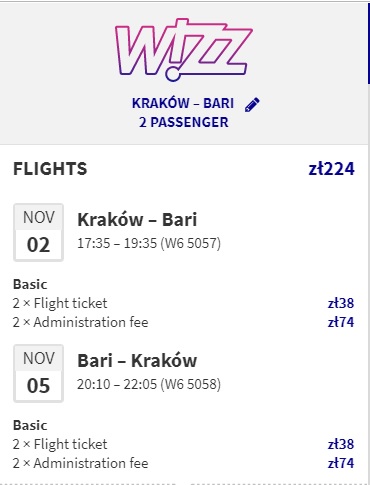Click the pencil edit icon beside Kraków – Bari
370x485 pixels.
252,104
